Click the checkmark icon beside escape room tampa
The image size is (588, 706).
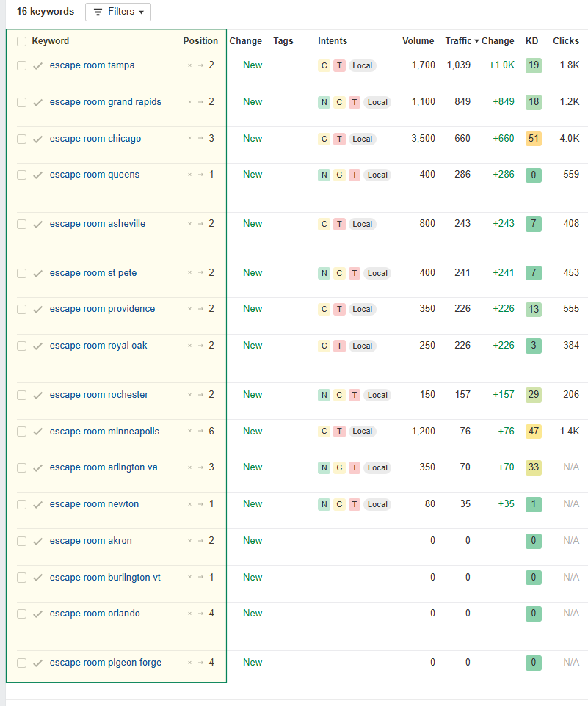[x=38, y=66]
